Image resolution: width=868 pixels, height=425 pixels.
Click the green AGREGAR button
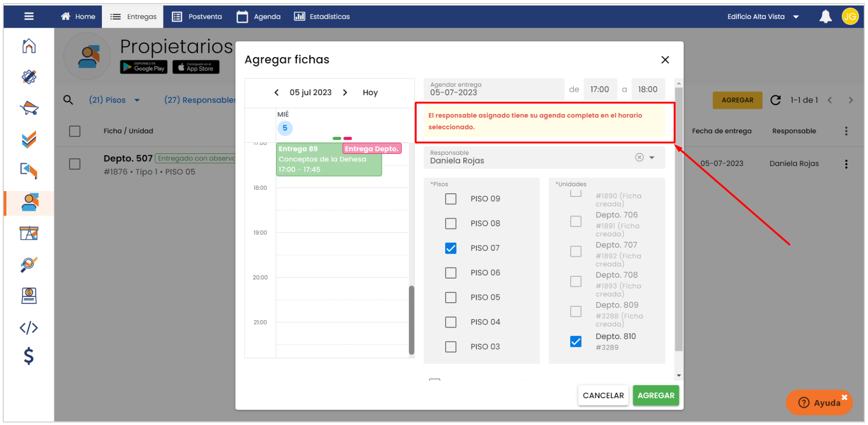coord(655,395)
